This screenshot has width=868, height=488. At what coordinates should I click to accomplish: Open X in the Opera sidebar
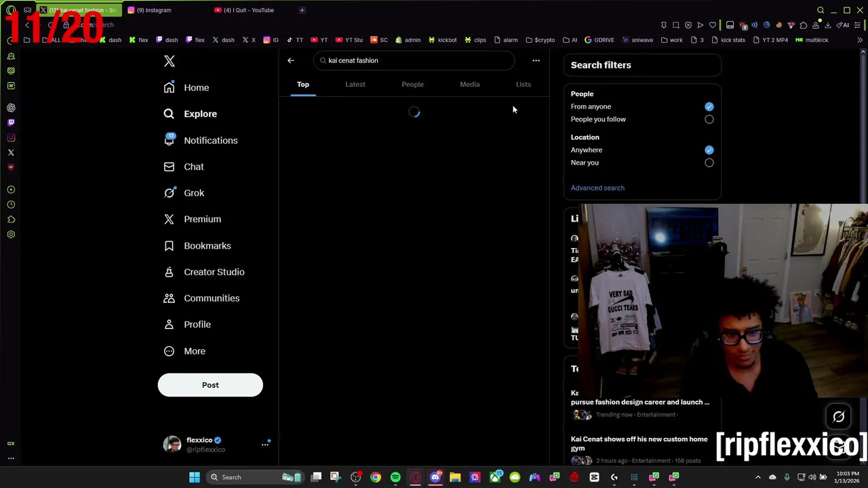(11, 152)
